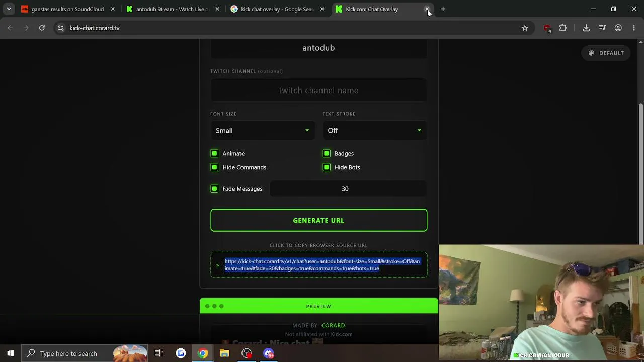Image resolution: width=644 pixels, height=362 pixels.
Task: Switch to the antodub Stream tab
Action: (173, 9)
